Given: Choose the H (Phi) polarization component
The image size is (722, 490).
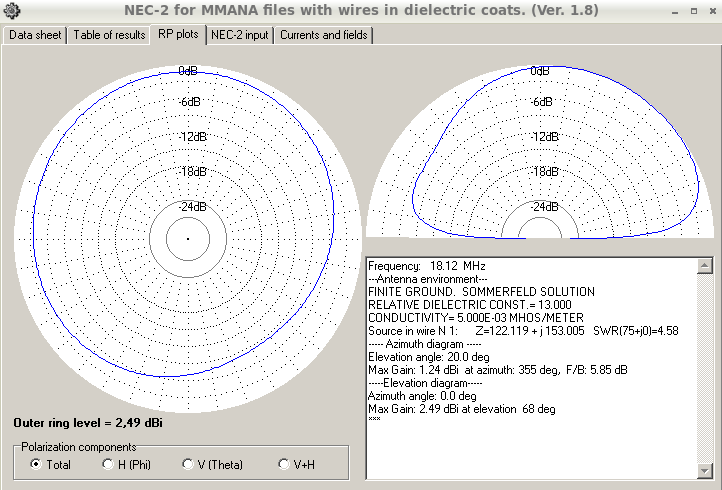Looking at the screenshot, I should (x=108, y=465).
